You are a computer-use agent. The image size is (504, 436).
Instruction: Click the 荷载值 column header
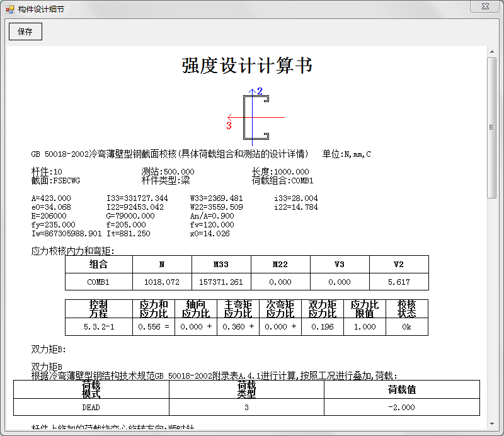click(401, 389)
